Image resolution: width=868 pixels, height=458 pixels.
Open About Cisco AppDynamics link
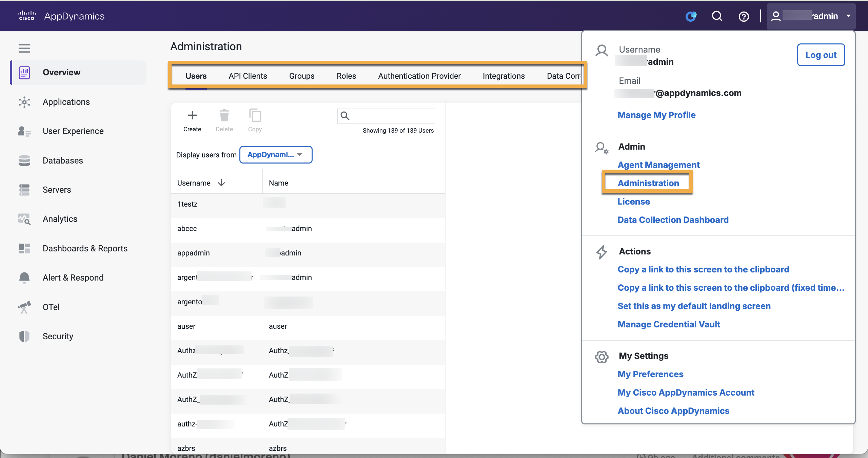point(673,411)
